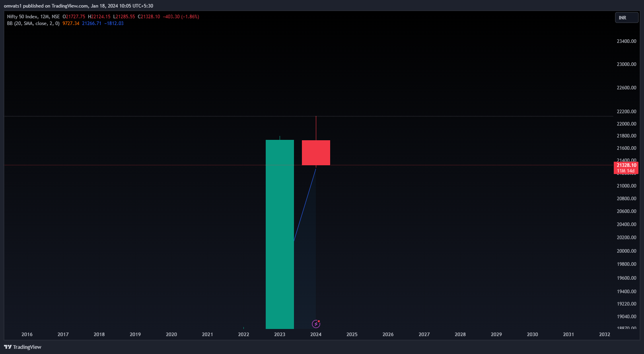Open the INR currency selector

(x=626, y=18)
